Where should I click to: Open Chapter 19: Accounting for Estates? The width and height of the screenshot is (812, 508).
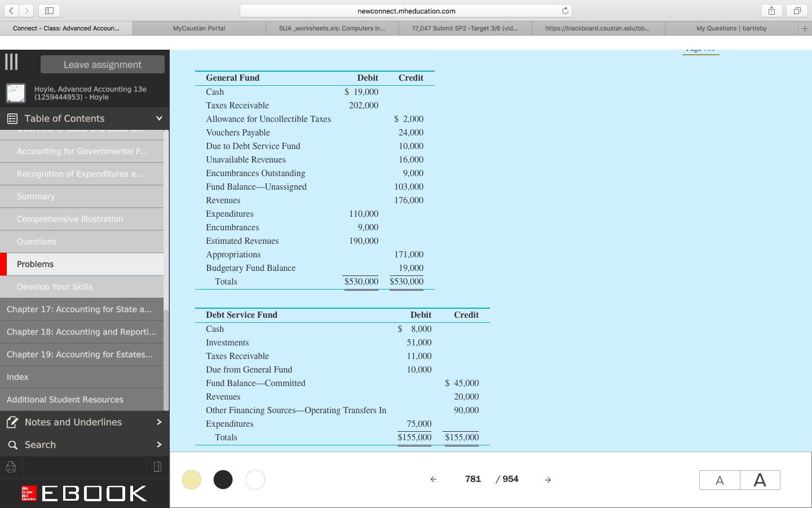click(82, 354)
